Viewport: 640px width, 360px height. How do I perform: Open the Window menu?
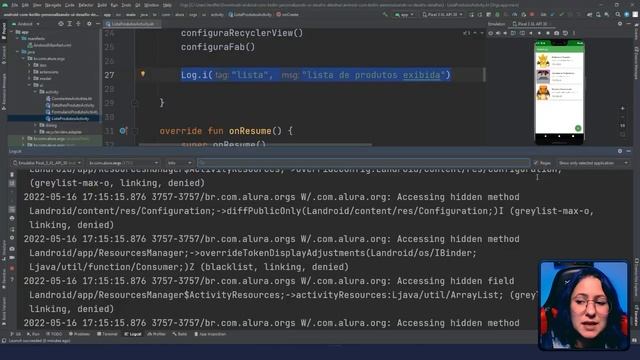[x=151, y=5]
